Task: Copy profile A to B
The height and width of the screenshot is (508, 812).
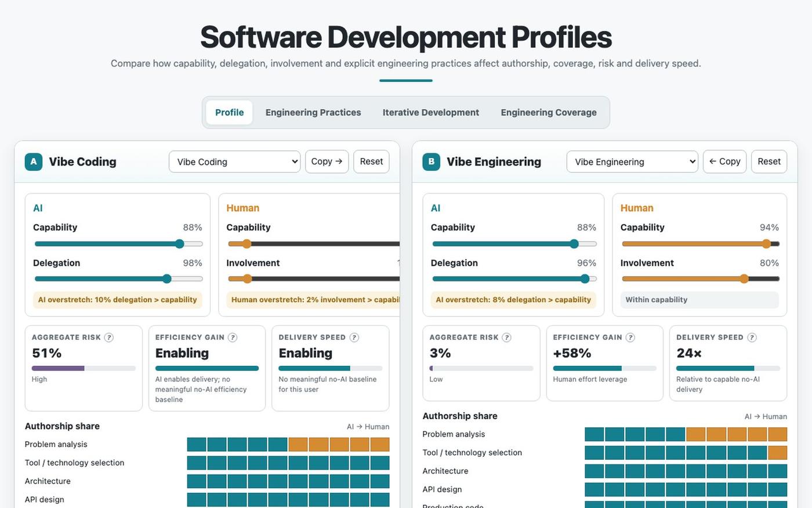Action: click(327, 161)
